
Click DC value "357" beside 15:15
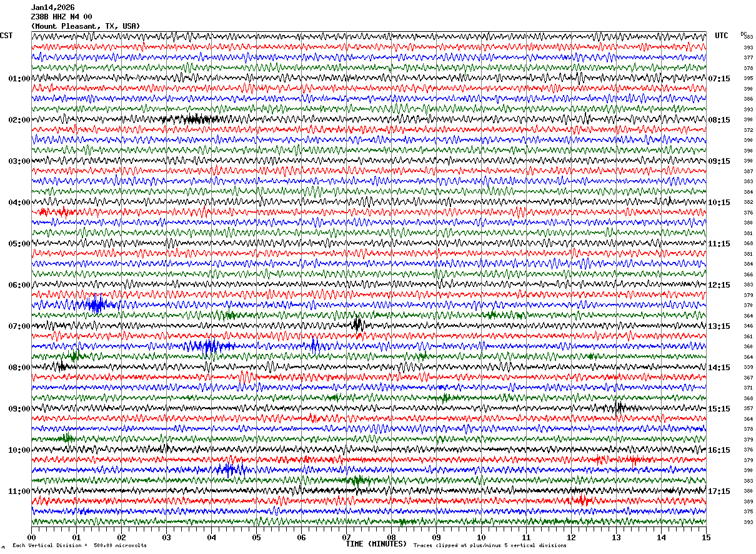pos(748,409)
